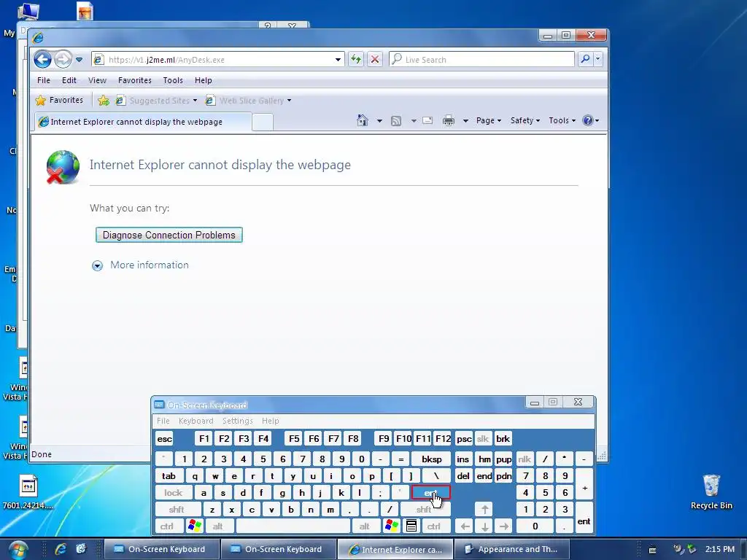Click the right Windows logo key on keyboard
This screenshot has width=747, height=560.
pos(392,526)
